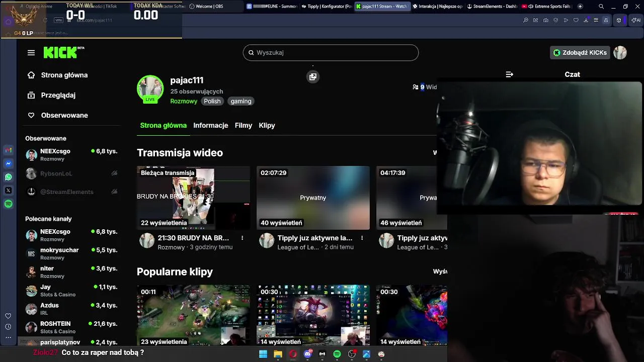Switch to the Informacje tab
644x362 pixels.
210,125
